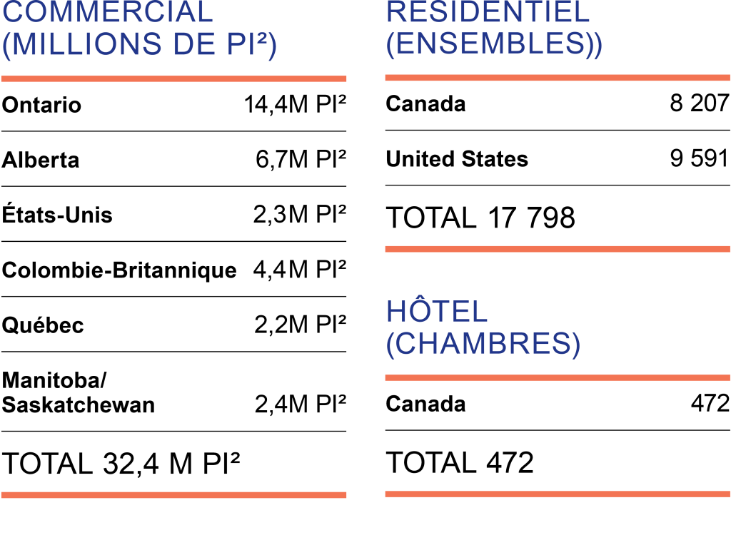This screenshot has width=731, height=560.
Task: Click the 6,7M PI² value
Action: 301,160
